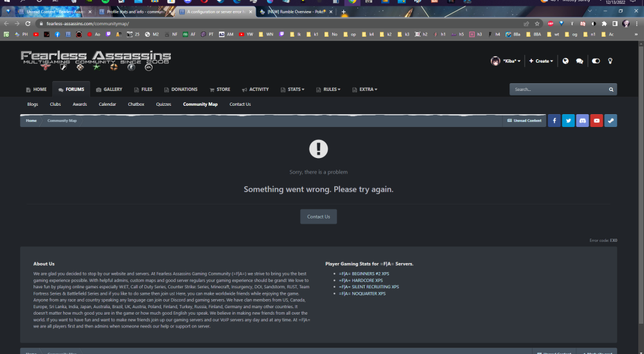Show more bookmarks overflow chevron

(x=636, y=35)
